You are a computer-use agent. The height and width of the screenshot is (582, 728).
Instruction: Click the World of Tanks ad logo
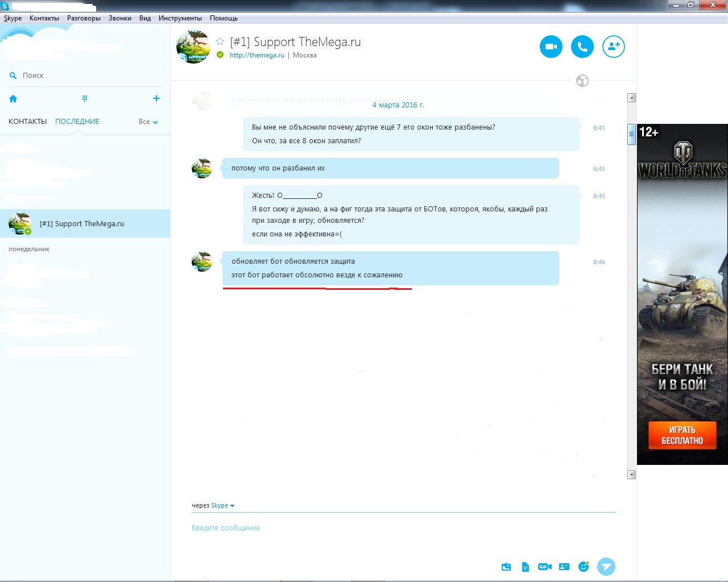(x=682, y=161)
